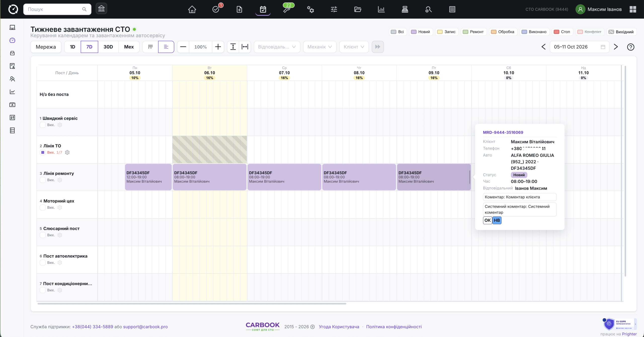Toggle the Вих. checkbox for Швидкий сервіс
The image size is (644, 337).
point(43,125)
